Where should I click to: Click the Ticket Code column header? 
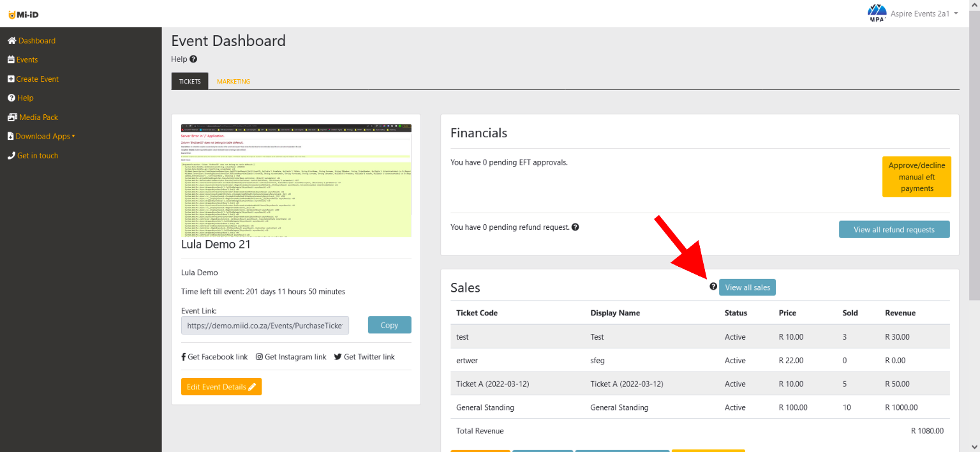(x=477, y=313)
